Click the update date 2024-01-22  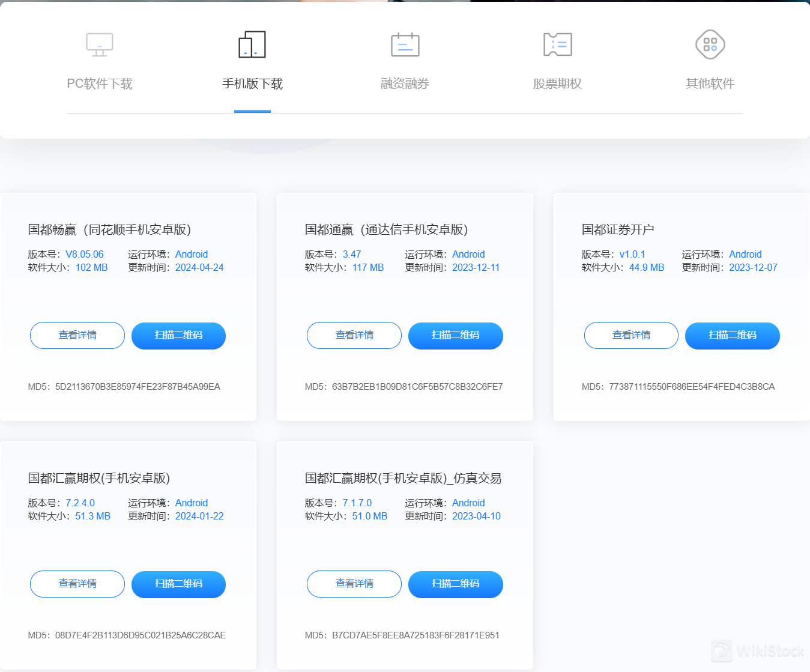click(199, 516)
